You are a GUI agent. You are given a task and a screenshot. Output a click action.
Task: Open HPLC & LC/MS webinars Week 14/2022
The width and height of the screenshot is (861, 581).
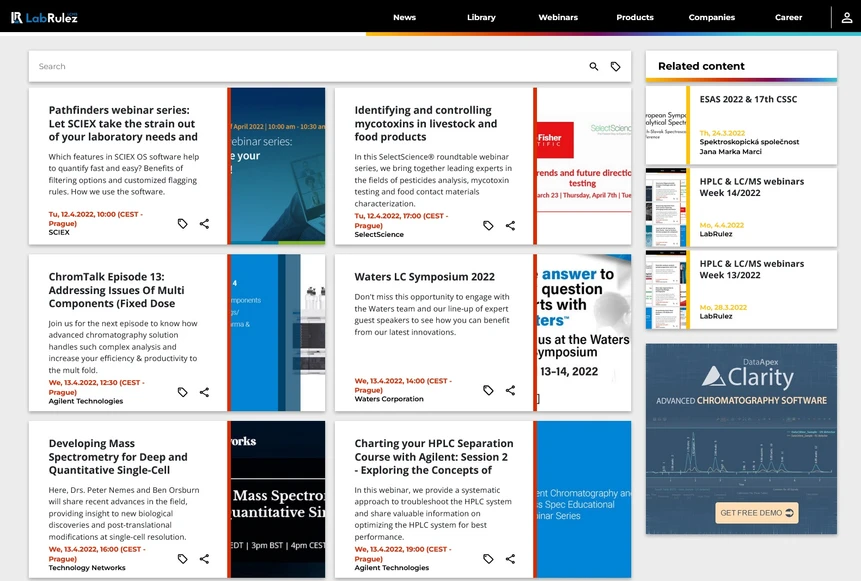tap(751, 187)
